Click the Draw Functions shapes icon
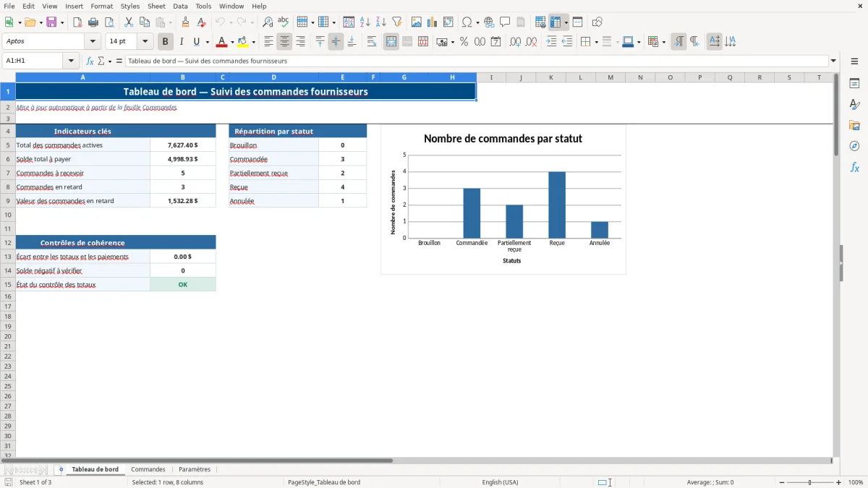Screen dimensions: 868x488 click(x=597, y=22)
